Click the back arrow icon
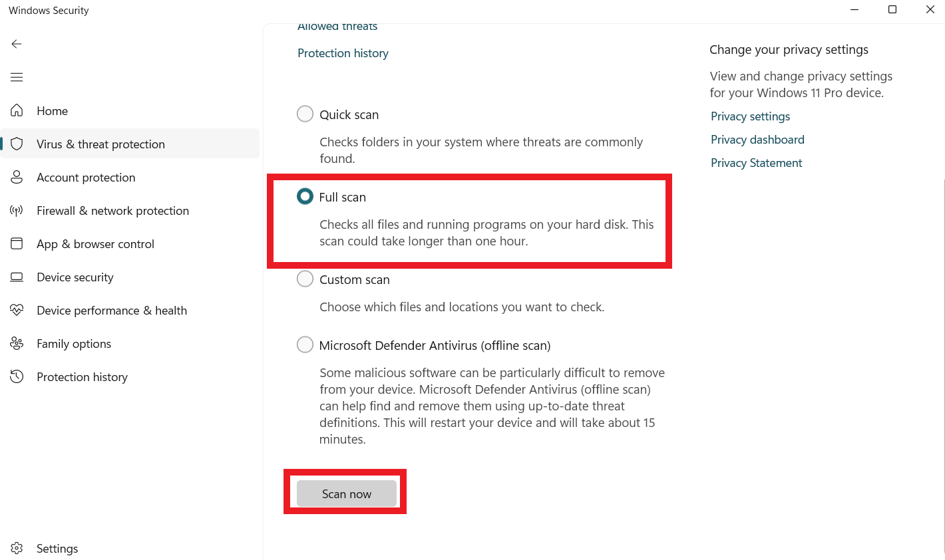Viewport: 945px width, 560px height. tap(17, 44)
